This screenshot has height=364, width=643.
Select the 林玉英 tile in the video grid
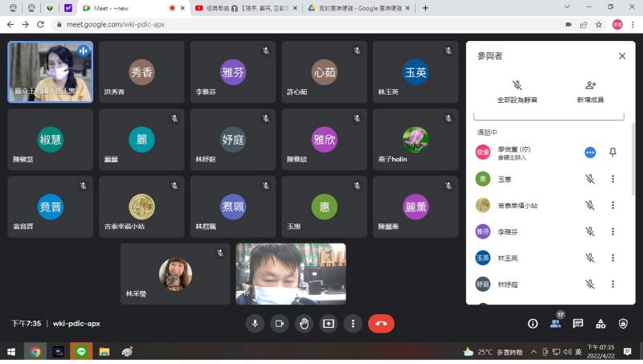point(416,72)
